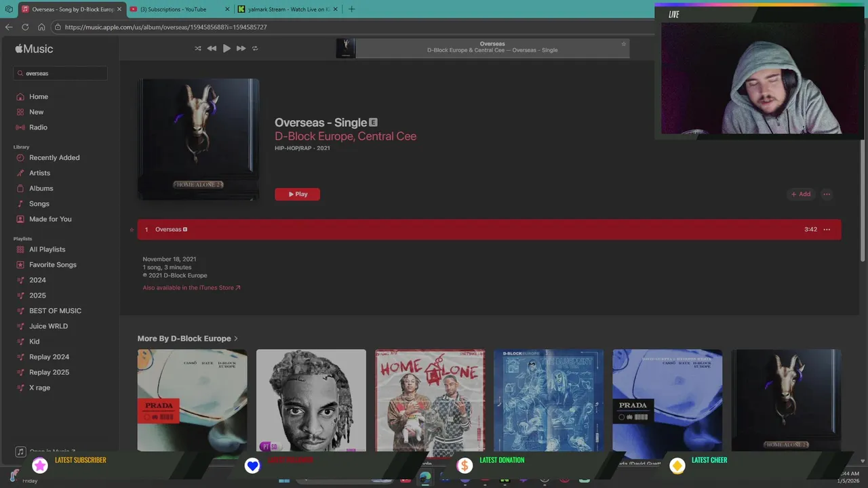
Task: Open Recently Added in the library
Action: click(54, 158)
